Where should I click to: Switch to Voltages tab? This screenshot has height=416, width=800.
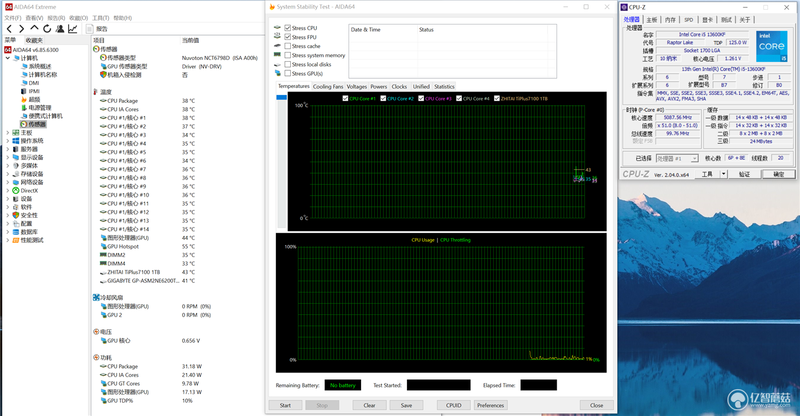tap(357, 87)
